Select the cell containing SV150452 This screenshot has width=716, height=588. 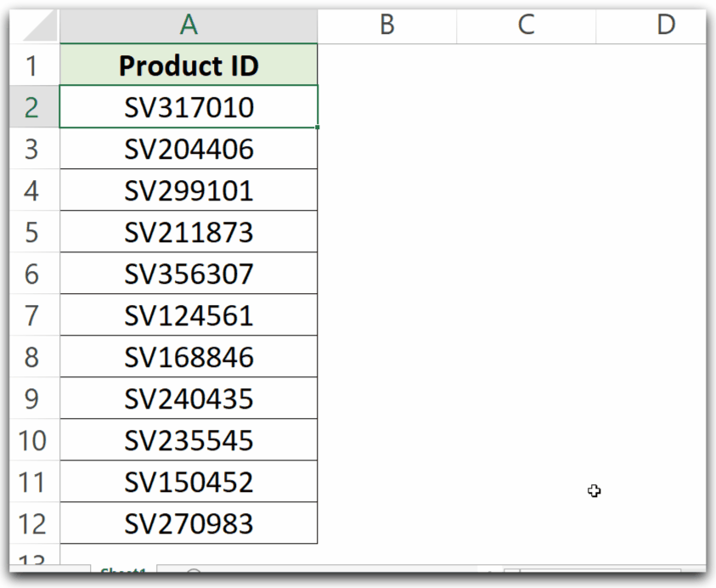click(x=188, y=481)
